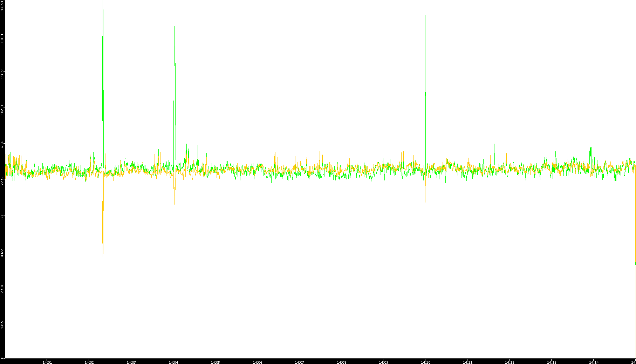Select the 10213 vertical axis label
Screen dimensions: 636x364
(2, 110)
